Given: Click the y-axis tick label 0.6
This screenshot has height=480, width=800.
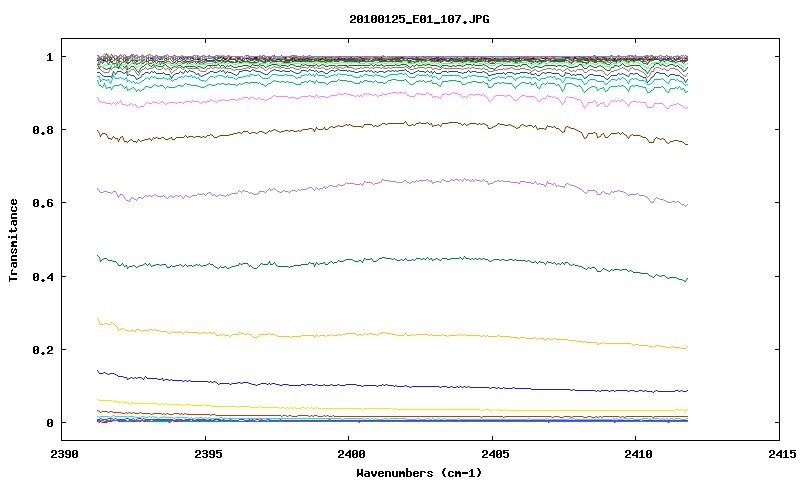Looking at the screenshot, I should point(43,203).
